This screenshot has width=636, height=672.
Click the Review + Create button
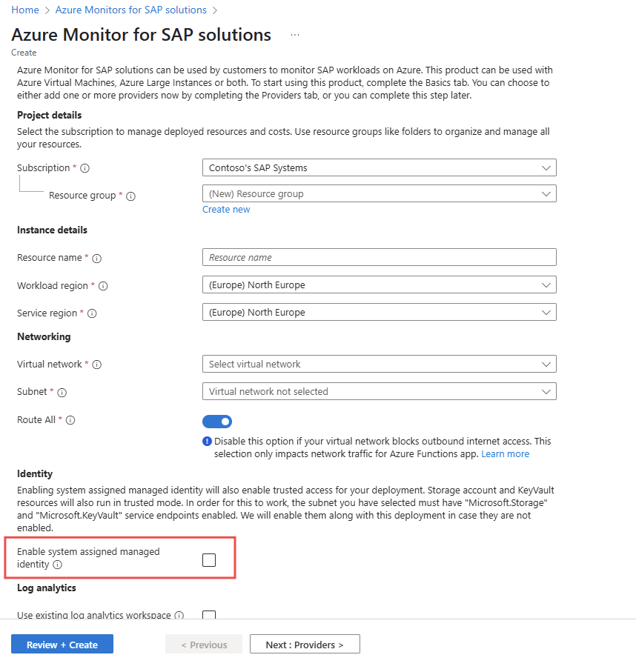point(62,644)
